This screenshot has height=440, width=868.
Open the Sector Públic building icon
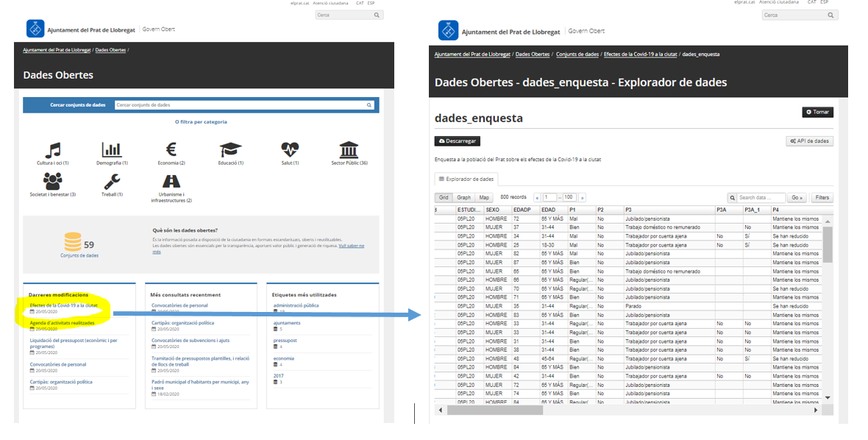click(x=349, y=149)
